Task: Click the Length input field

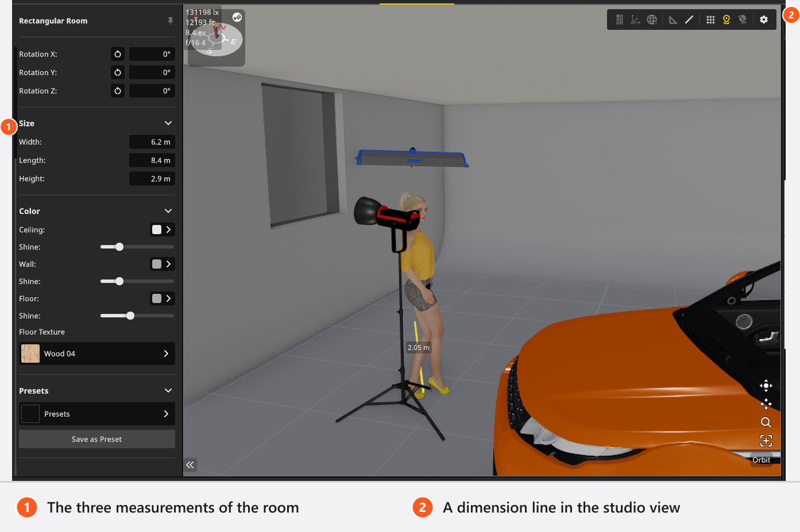Action: coord(152,160)
